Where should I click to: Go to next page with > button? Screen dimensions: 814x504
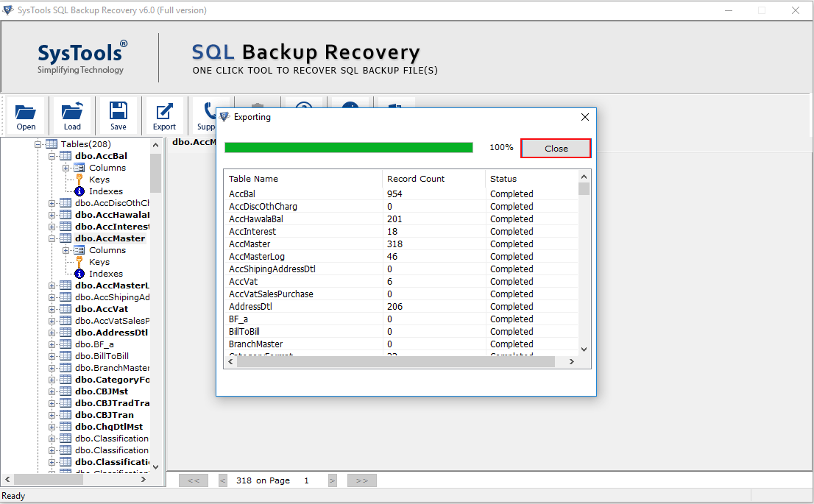(x=332, y=480)
